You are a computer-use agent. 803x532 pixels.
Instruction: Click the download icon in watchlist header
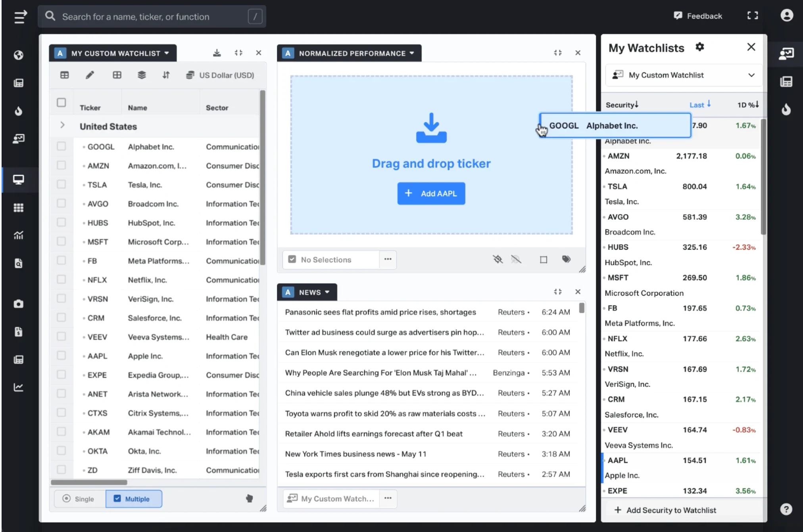point(217,53)
